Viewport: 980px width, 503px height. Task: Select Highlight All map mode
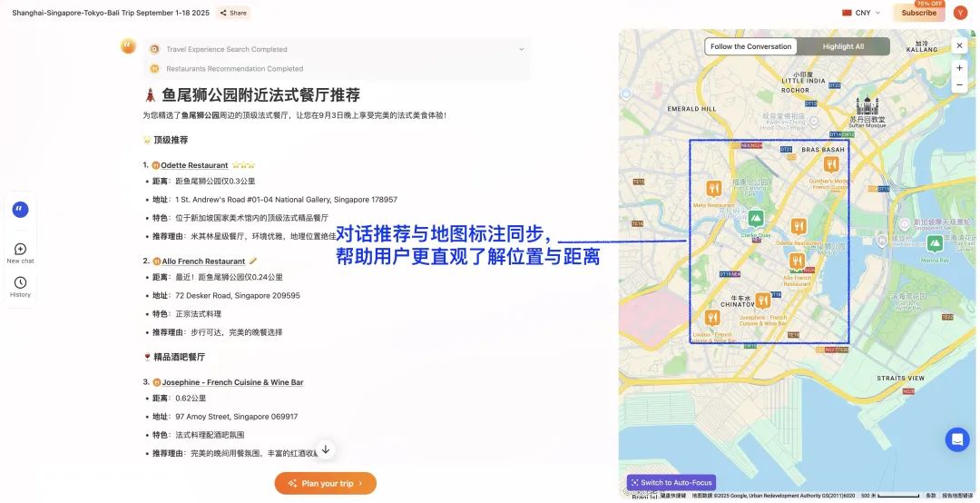(843, 46)
